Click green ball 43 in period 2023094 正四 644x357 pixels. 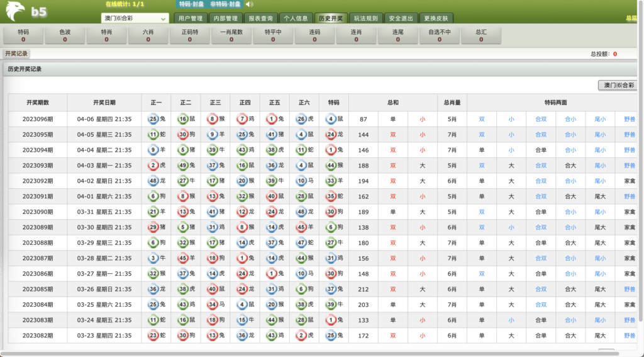pyautogui.click(x=241, y=150)
